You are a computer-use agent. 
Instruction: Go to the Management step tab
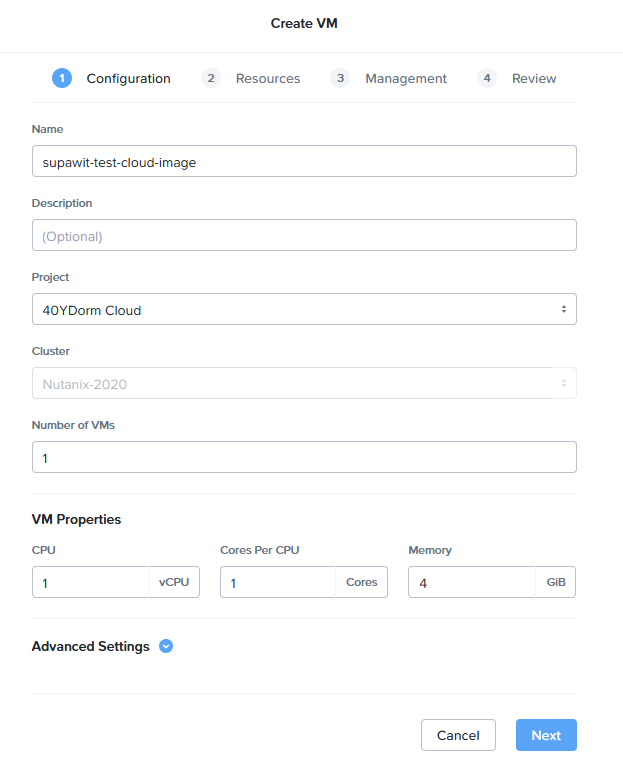[x=405, y=78]
